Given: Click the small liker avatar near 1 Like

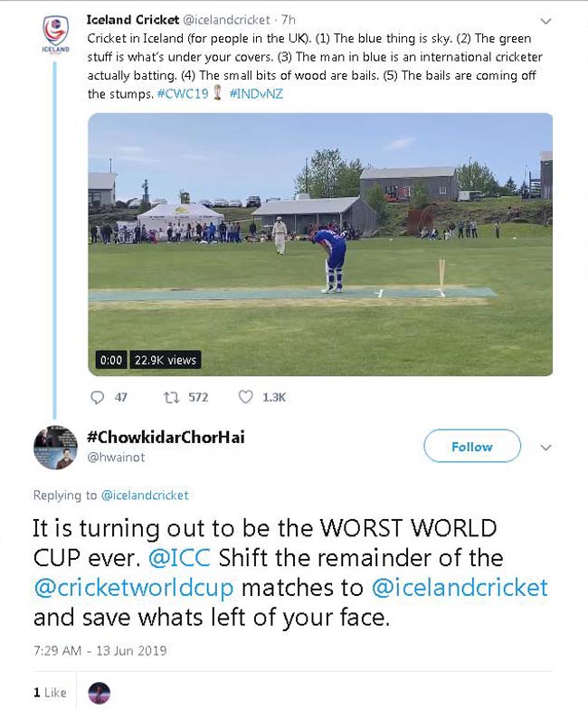Looking at the screenshot, I should (99, 693).
